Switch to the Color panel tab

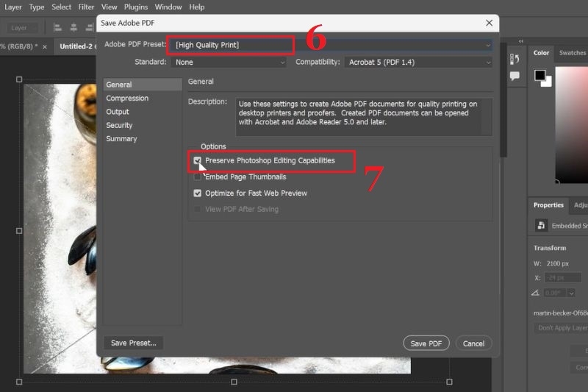pyautogui.click(x=541, y=53)
